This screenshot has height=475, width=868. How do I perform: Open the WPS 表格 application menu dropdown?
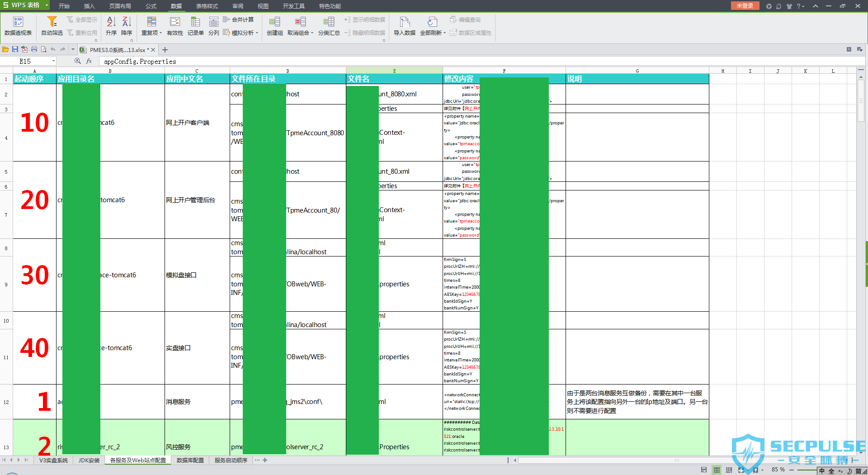click(x=47, y=5)
